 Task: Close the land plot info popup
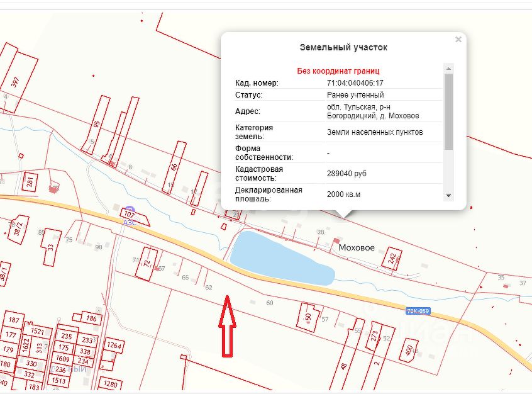pos(458,40)
